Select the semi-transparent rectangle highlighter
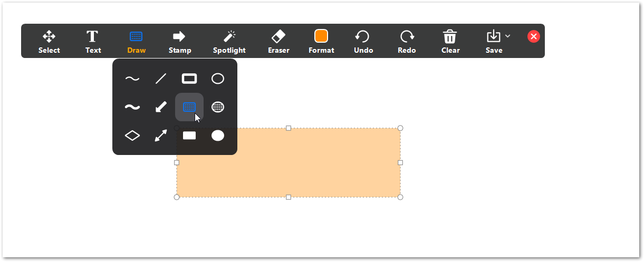 point(189,107)
